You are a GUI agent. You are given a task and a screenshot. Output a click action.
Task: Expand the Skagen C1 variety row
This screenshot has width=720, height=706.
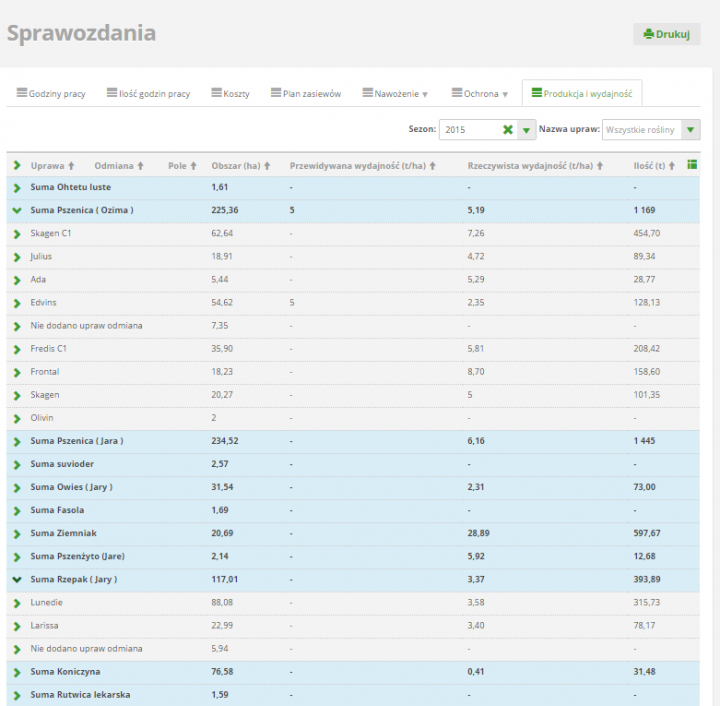point(17,234)
